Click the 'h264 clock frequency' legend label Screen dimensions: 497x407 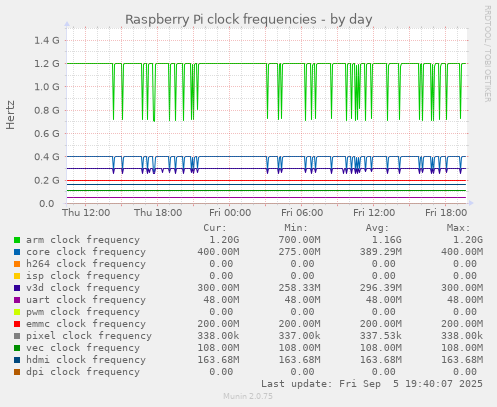pyautogui.click(x=86, y=264)
